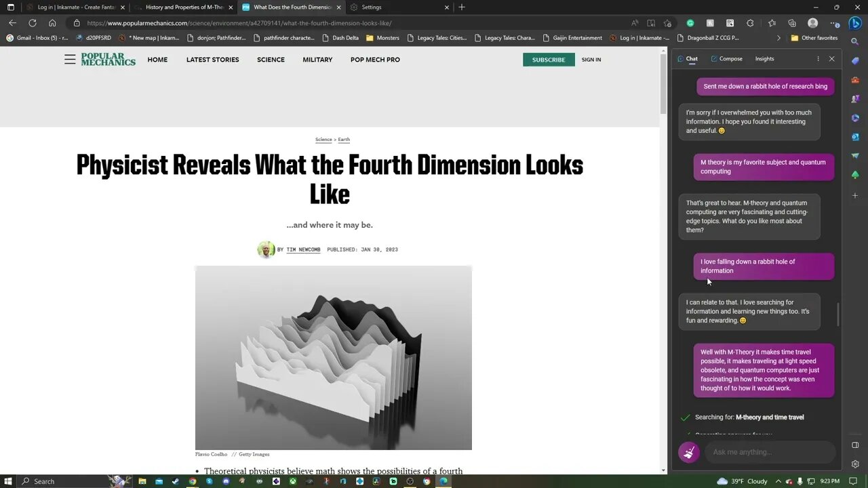Open the d20PFSRD bookmark
Image resolution: width=868 pixels, height=488 pixels.
point(93,38)
